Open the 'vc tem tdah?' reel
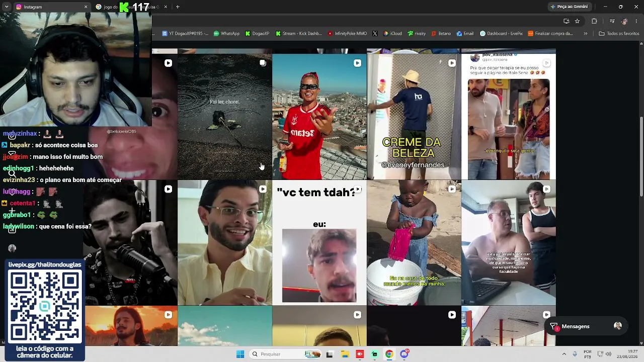The height and width of the screenshot is (362, 644). 319,243
